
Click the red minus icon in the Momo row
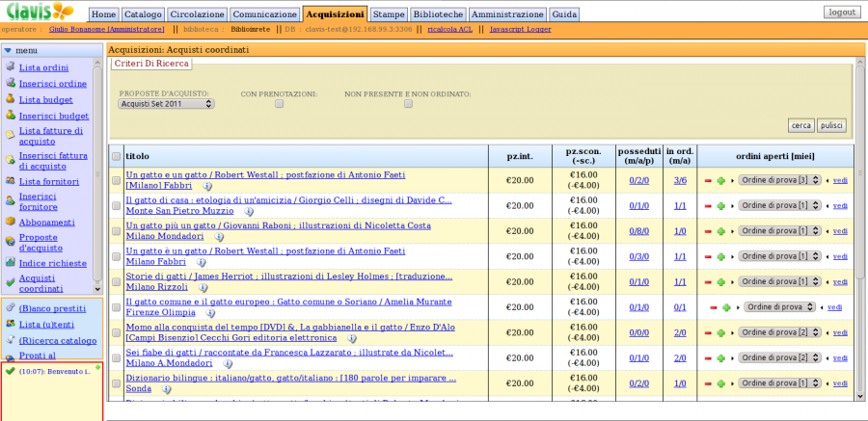point(708,332)
